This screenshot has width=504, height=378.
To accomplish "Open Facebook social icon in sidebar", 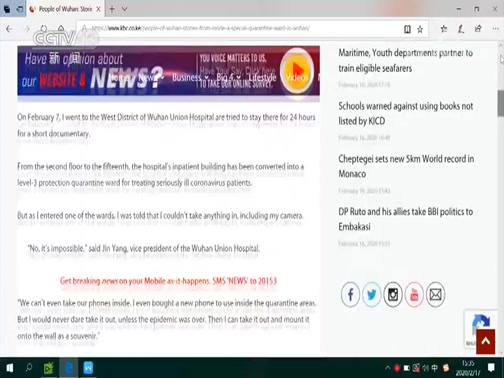I will (x=350, y=295).
